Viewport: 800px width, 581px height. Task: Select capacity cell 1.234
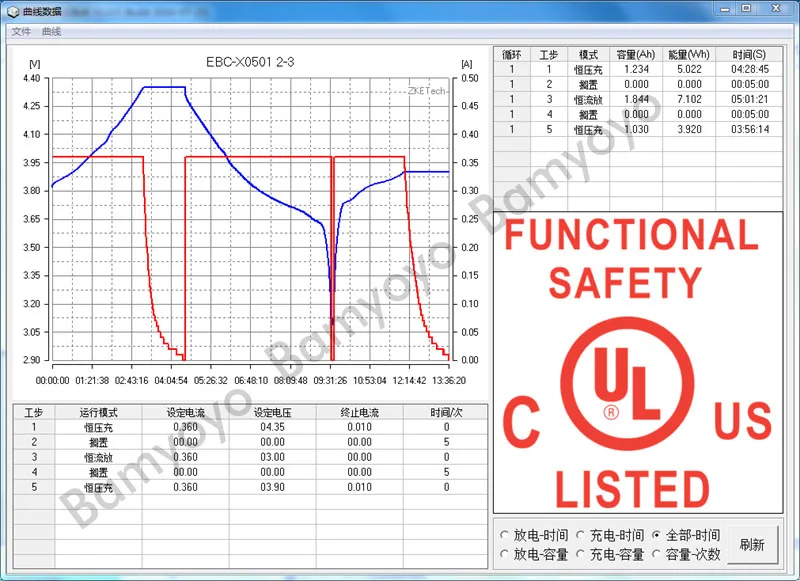point(636,69)
